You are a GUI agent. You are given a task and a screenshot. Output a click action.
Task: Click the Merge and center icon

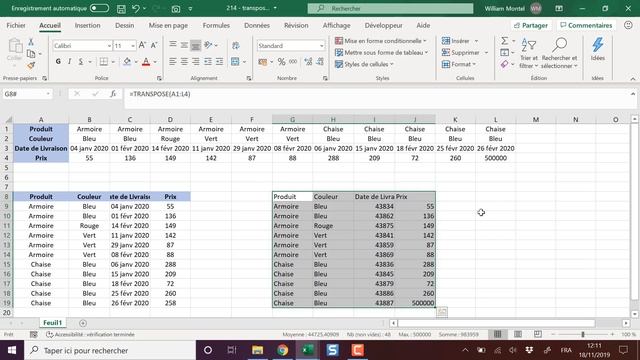click(235, 62)
